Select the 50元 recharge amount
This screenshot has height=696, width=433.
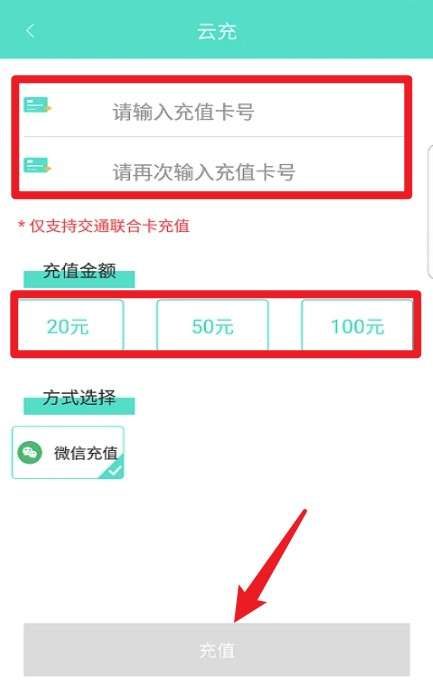click(212, 326)
